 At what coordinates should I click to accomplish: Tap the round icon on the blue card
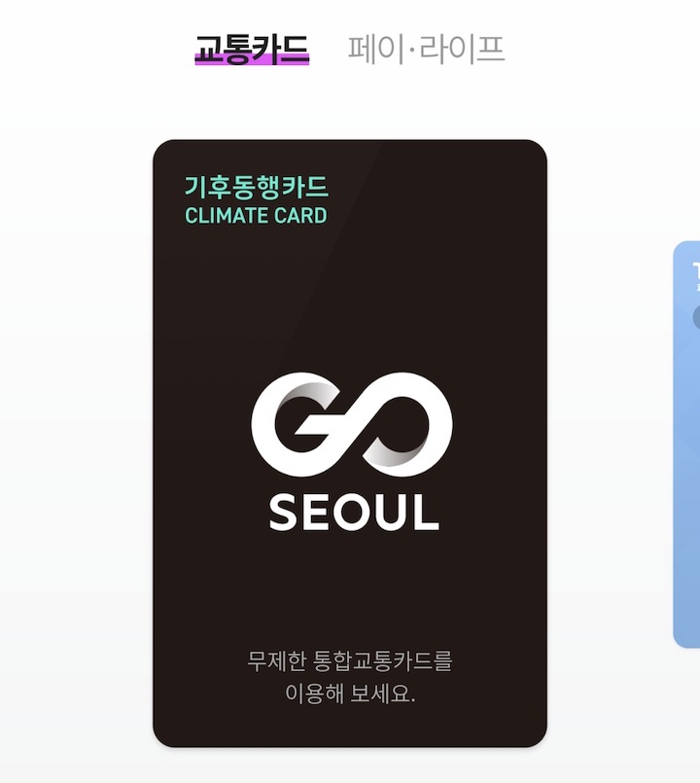pyautogui.click(x=696, y=317)
